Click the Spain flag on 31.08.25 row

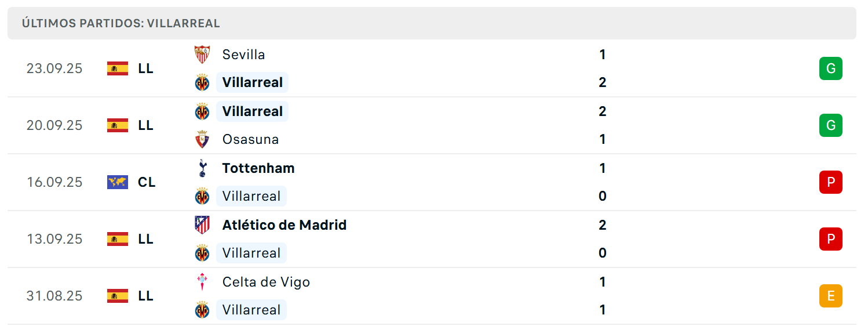click(x=118, y=296)
